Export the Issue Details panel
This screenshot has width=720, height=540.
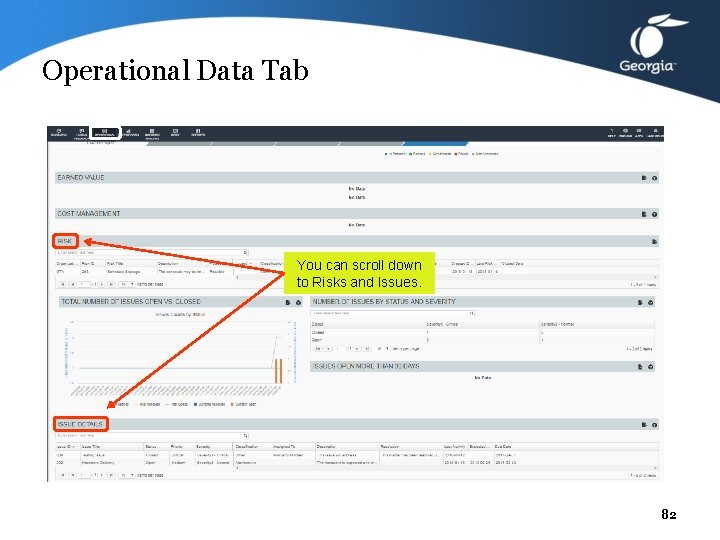pyautogui.click(x=644, y=425)
